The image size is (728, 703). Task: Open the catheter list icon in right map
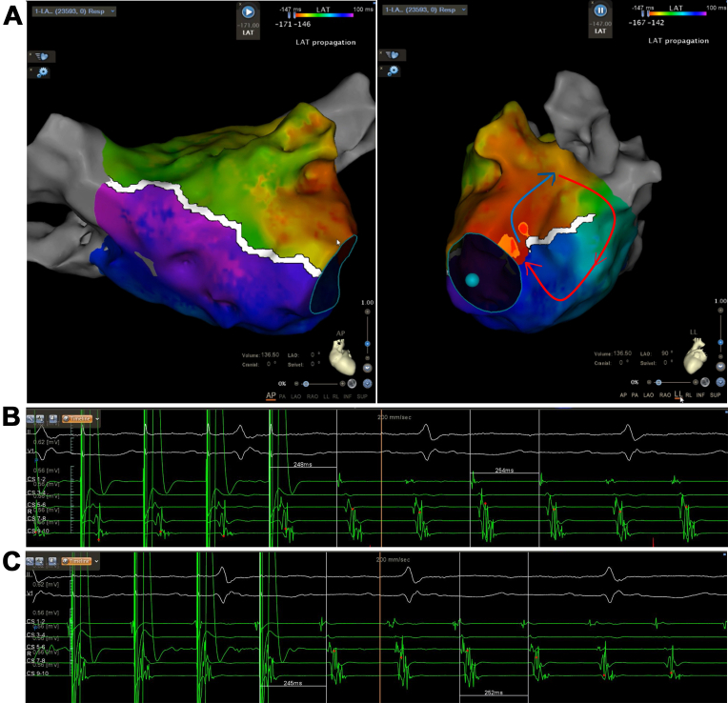393,55
